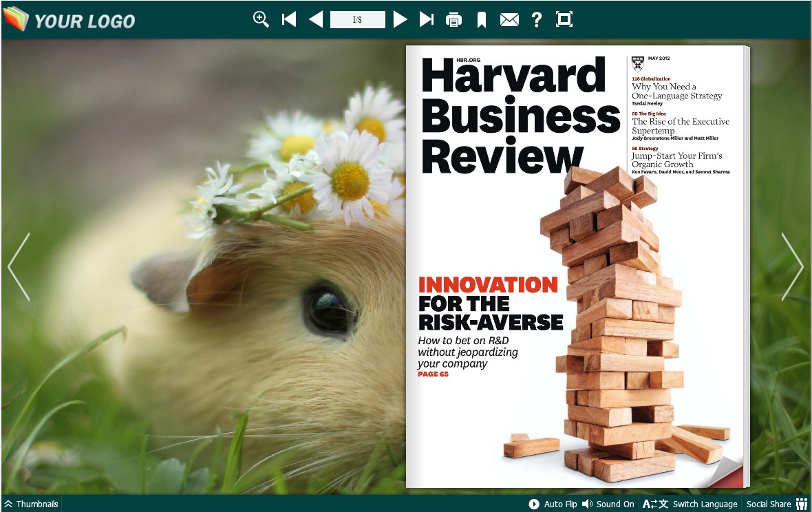This screenshot has height=512, width=812.
Task: Click the 'MAY 2012' date text
Action: click(x=659, y=58)
